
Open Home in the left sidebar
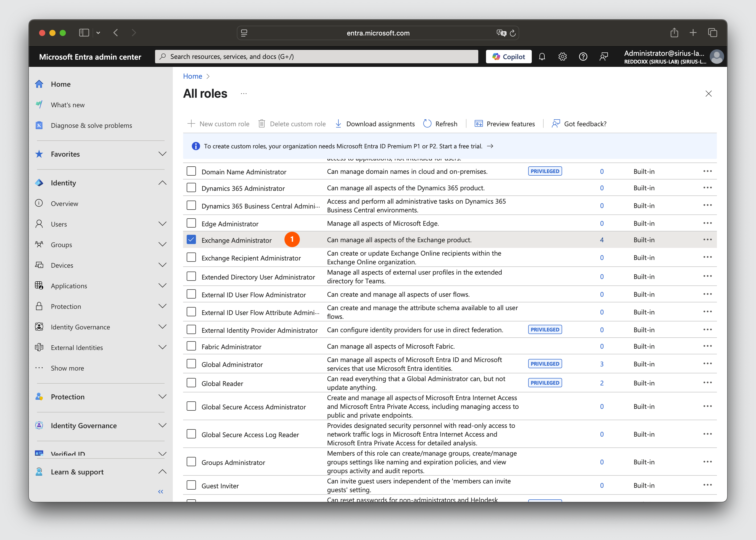pos(60,84)
